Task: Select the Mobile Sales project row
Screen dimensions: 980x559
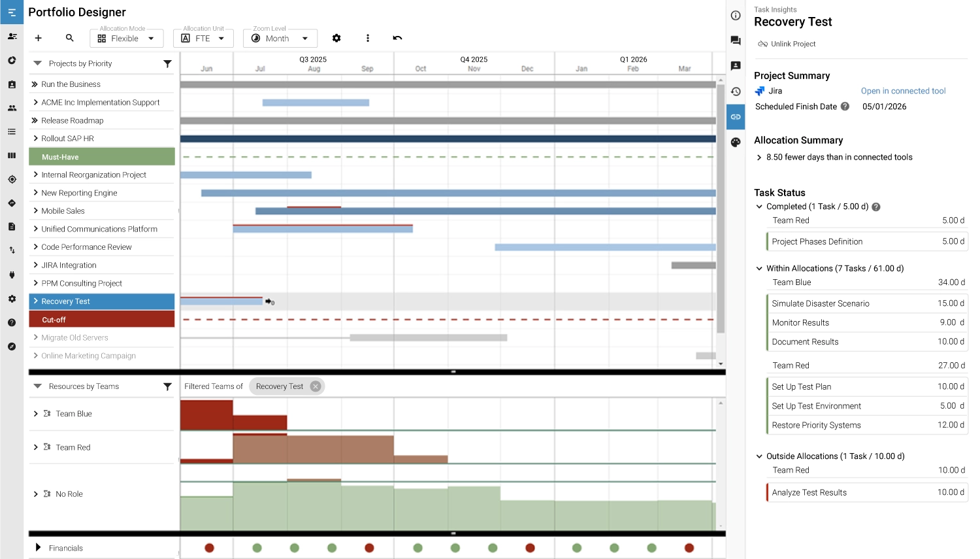Action: pos(63,211)
